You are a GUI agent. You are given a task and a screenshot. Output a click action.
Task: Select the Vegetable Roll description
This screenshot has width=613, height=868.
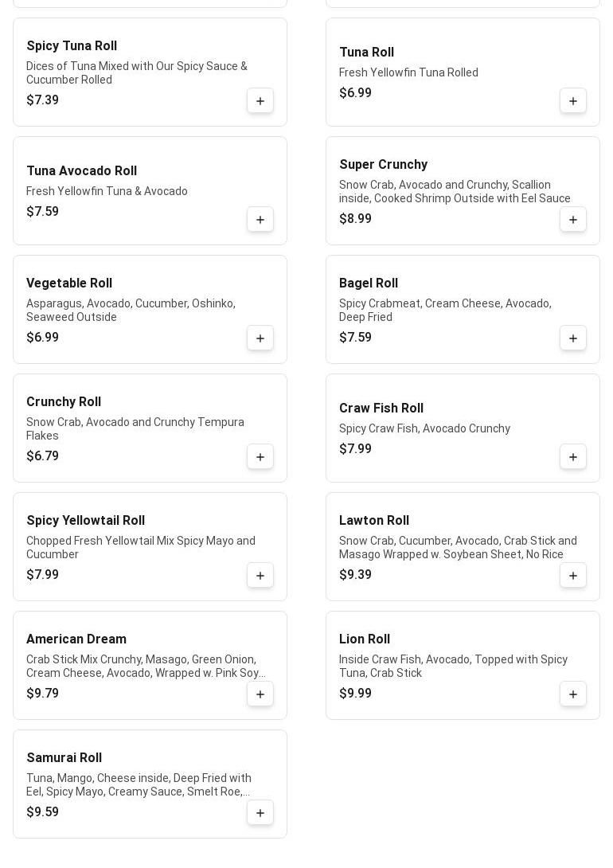[131, 311]
